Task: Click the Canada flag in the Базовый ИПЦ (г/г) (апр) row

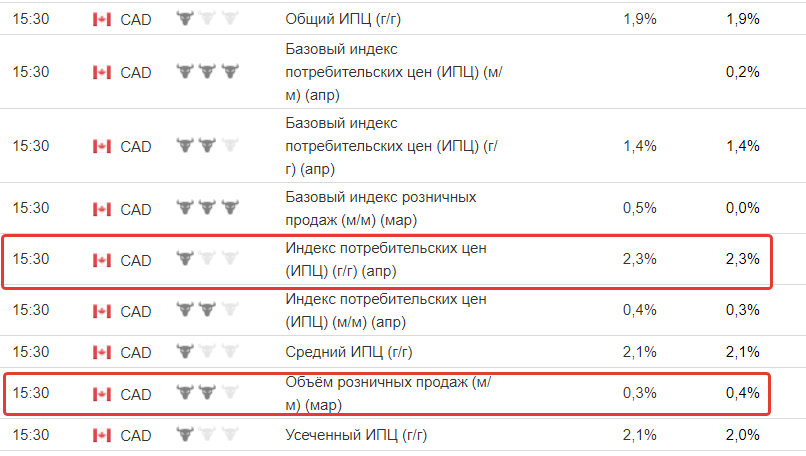Action: [x=102, y=147]
